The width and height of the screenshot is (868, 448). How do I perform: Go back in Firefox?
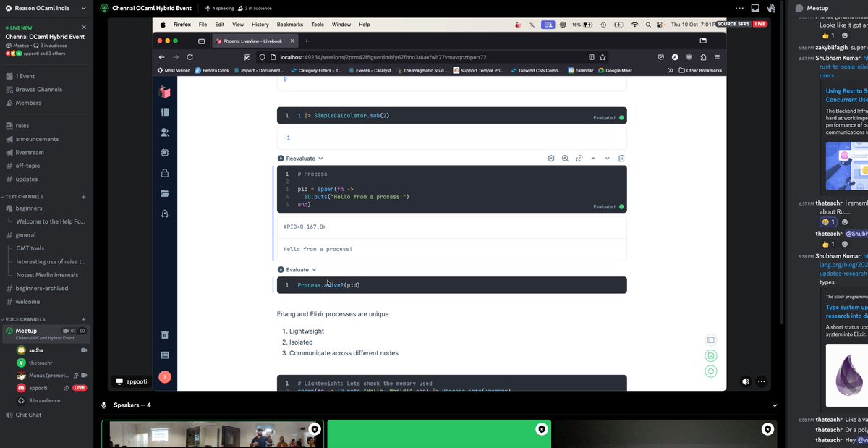pyautogui.click(x=162, y=56)
